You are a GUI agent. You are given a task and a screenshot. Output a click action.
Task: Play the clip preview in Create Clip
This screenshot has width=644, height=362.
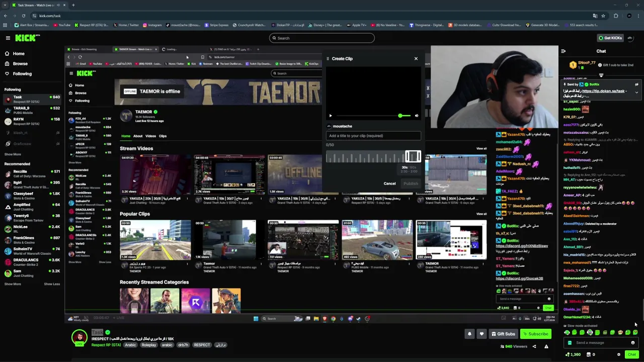point(331,116)
